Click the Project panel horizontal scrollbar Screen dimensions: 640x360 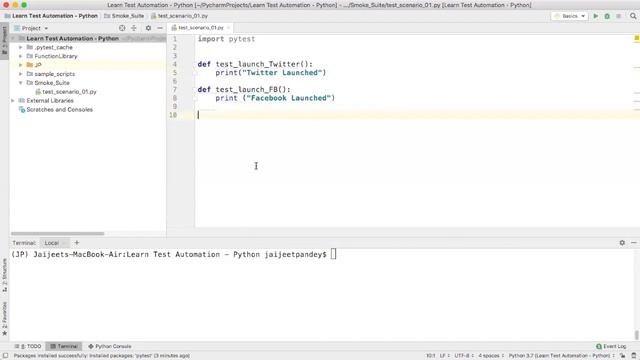(x=57, y=234)
